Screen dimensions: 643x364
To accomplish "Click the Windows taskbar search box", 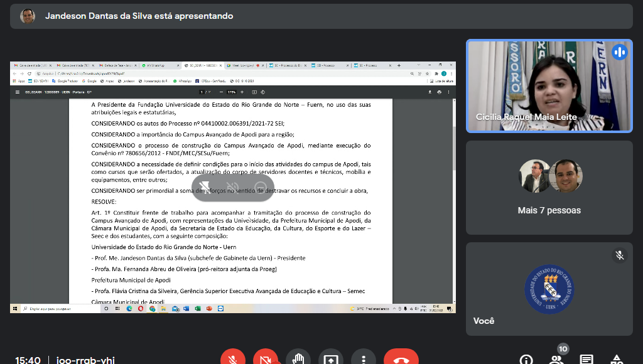I will pos(61,309).
